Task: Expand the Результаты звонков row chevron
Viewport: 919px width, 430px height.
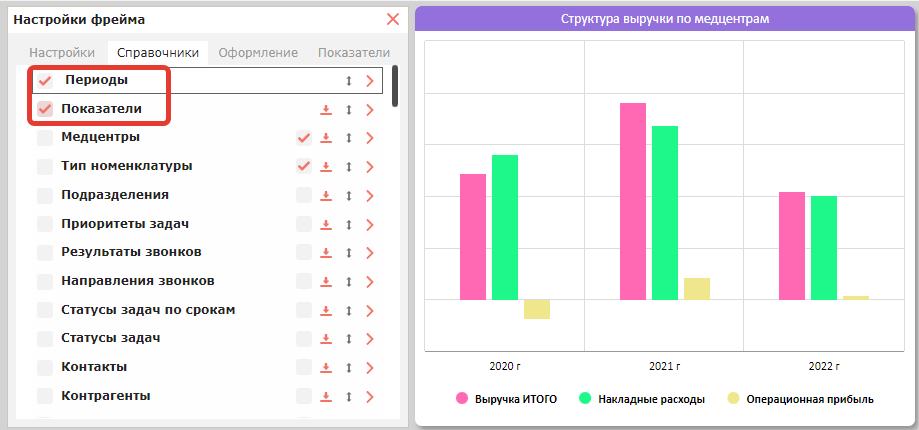Action: [x=369, y=253]
